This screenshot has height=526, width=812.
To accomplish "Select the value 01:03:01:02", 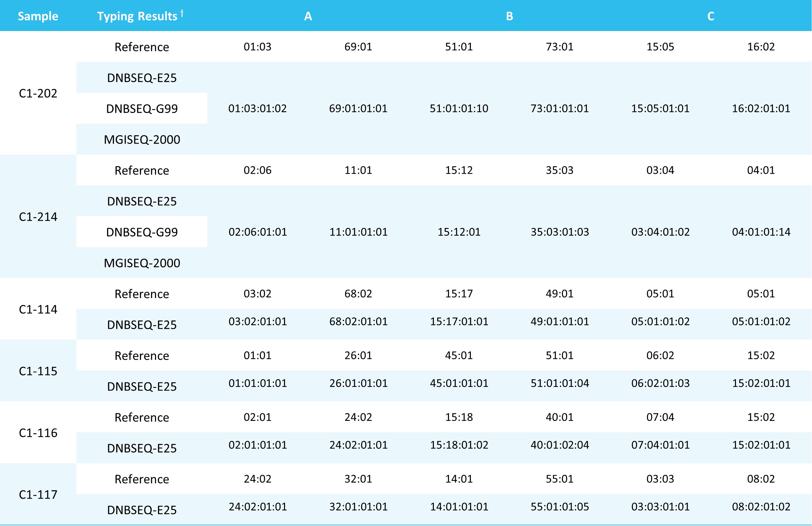I will coord(257,108).
